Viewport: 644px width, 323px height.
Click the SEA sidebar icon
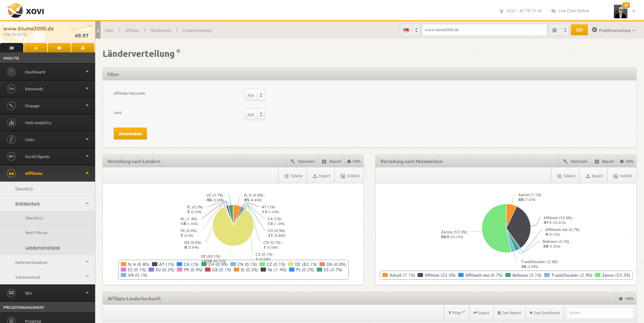[12, 293]
